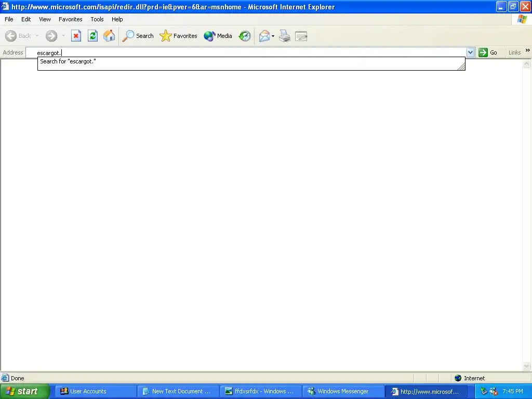Screen dimensions: 532x399
Task: Click the Windows flag logo throbber
Action: (x=522, y=19)
